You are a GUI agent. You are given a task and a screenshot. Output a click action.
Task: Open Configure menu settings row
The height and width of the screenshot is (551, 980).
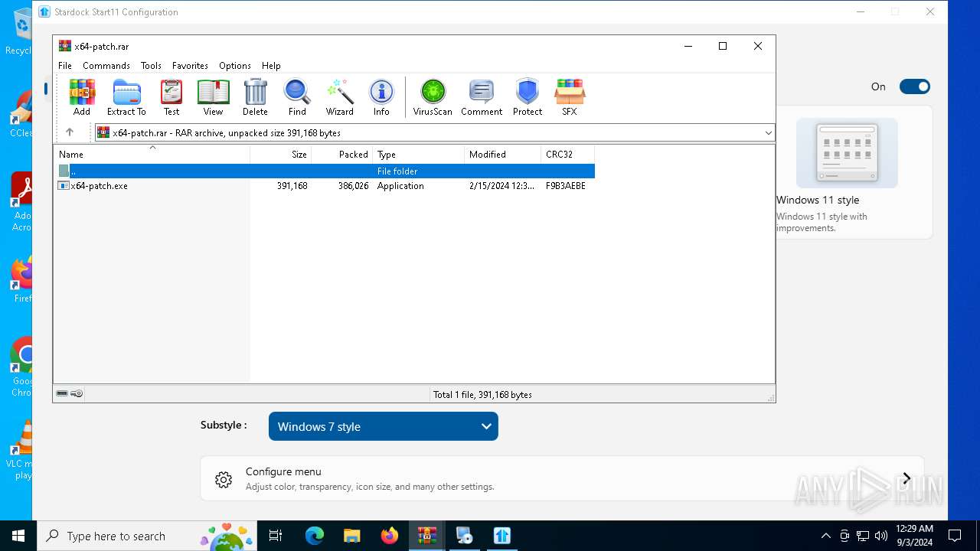click(562, 478)
